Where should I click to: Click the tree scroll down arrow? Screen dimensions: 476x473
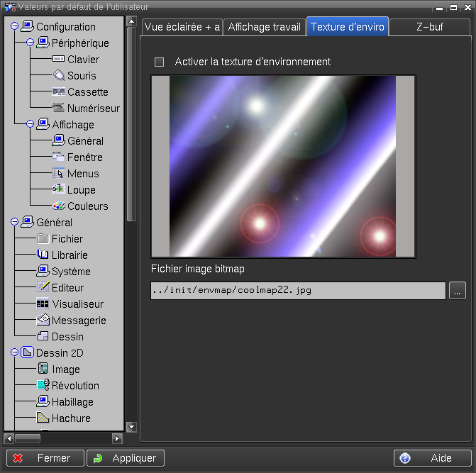[x=131, y=427]
